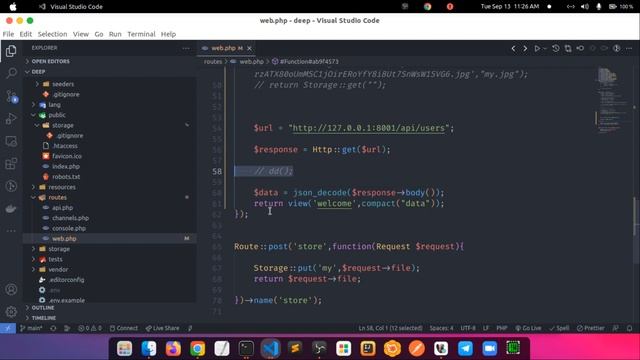Open Explorer panel More Actions ellipsis
Viewport: 640px width, 360px height.
[x=186, y=48]
